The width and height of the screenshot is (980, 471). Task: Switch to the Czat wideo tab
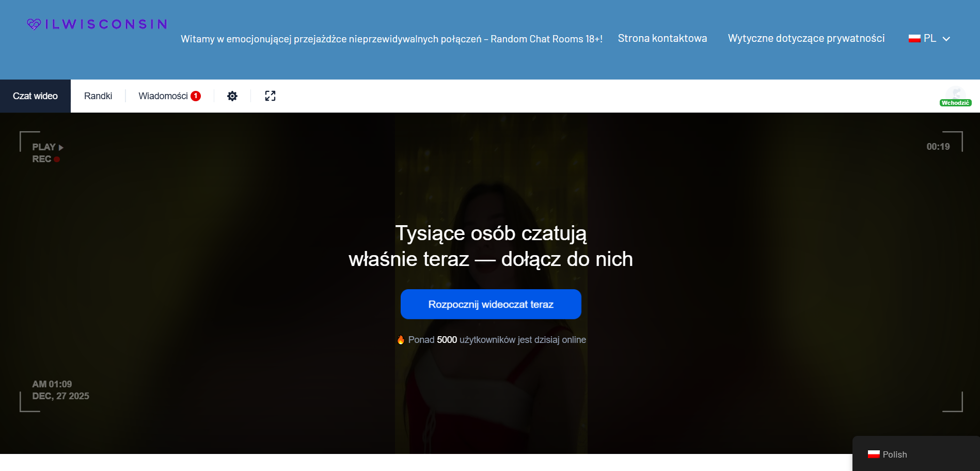click(x=35, y=96)
